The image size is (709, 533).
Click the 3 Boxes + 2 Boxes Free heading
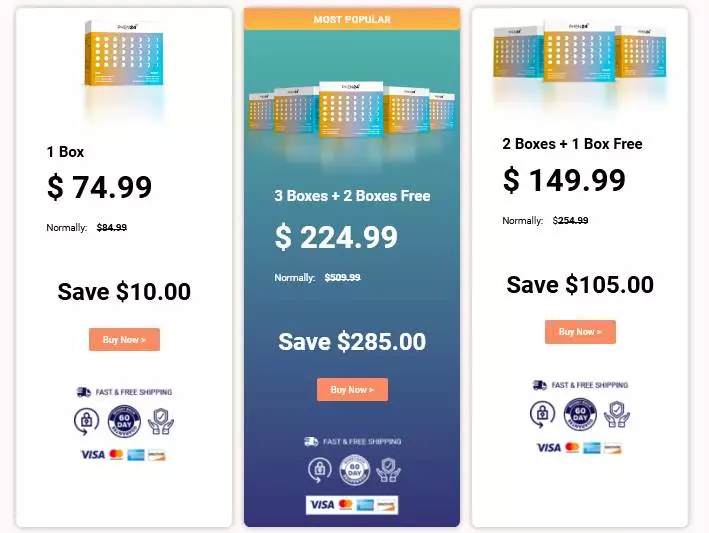tap(352, 196)
